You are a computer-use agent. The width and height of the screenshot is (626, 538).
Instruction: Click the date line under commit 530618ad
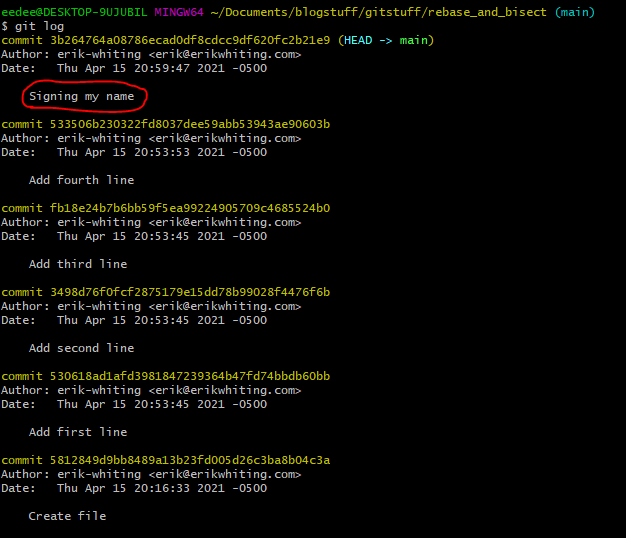click(134, 404)
